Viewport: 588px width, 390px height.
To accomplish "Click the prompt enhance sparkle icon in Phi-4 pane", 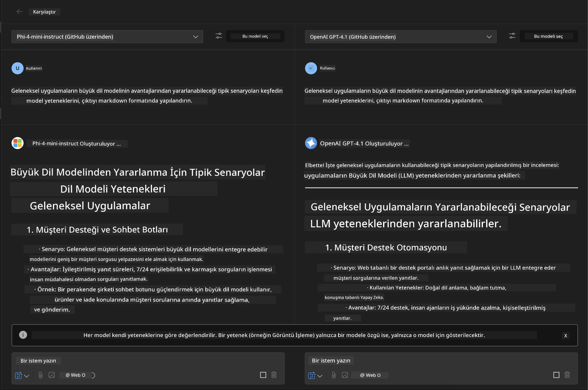I will 19,375.
